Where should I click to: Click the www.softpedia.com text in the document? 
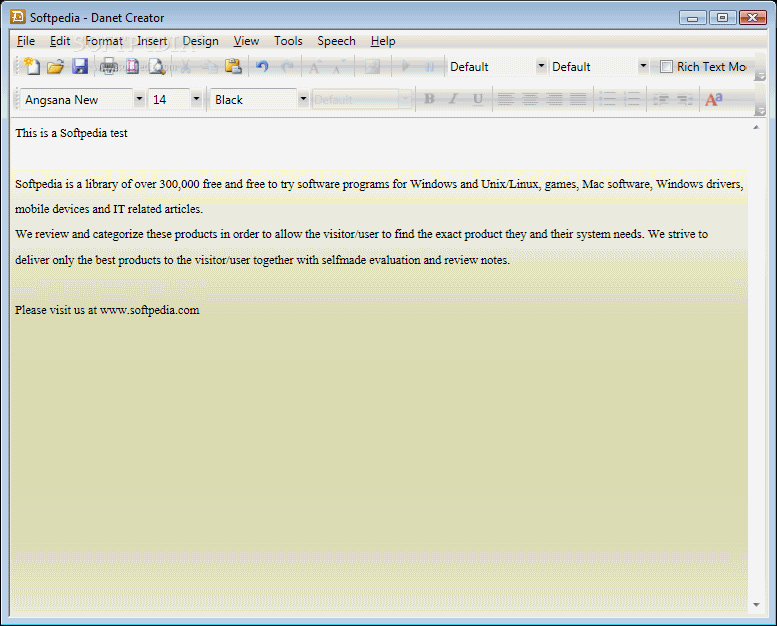pyautogui.click(x=150, y=310)
